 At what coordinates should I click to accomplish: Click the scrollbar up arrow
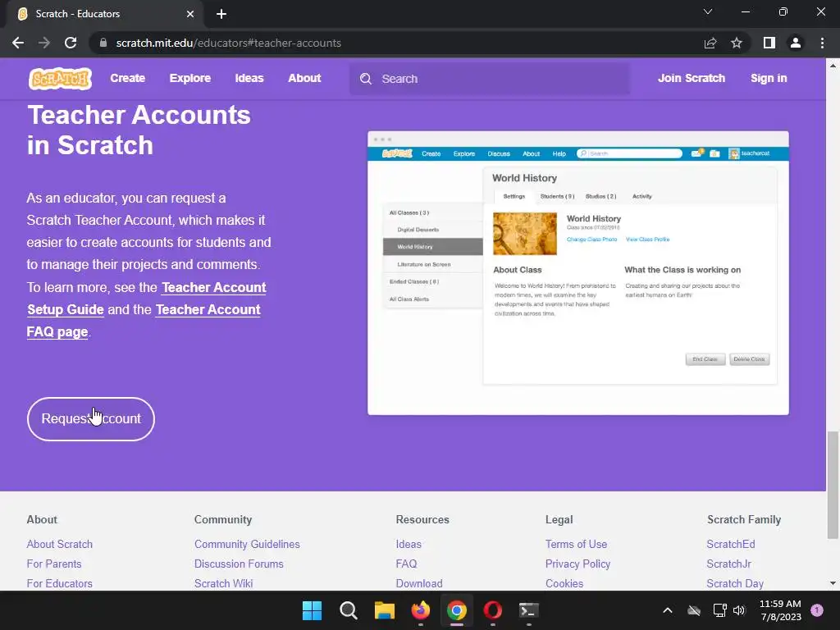(x=833, y=66)
